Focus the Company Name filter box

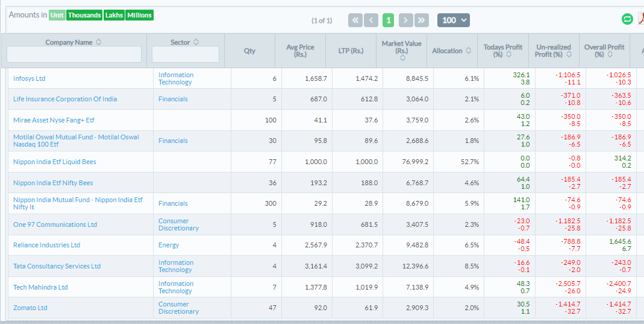pyautogui.click(x=74, y=54)
